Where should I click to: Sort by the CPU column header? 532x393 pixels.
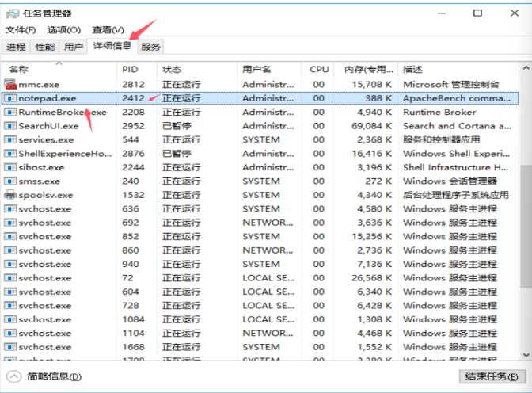(317, 69)
